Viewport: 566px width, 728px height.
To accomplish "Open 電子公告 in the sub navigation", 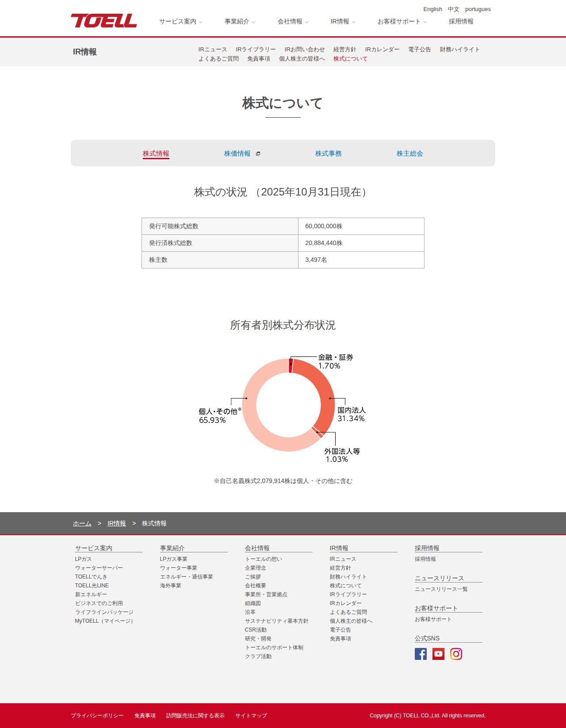I will 420,50.
